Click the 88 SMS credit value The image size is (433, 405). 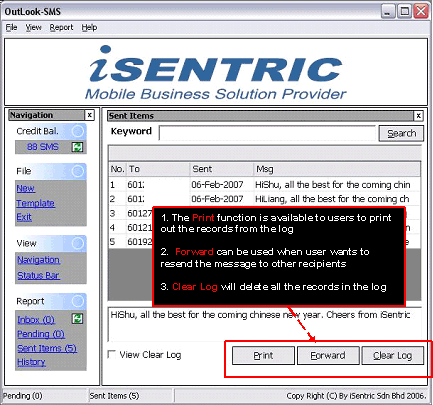pyautogui.click(x=43, y=147)
